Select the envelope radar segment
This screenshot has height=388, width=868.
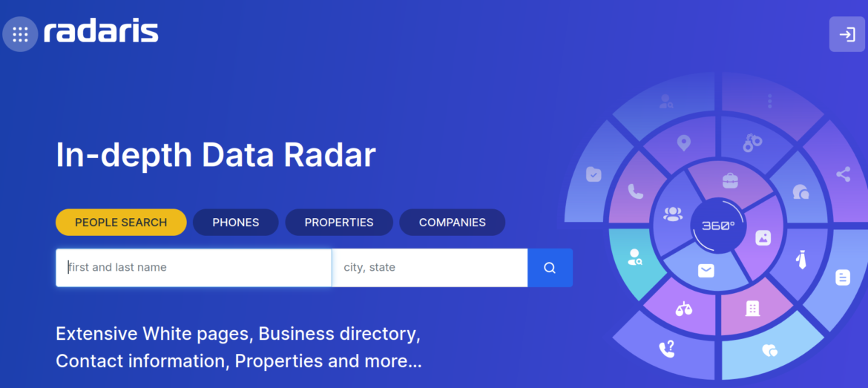[706, 271]
